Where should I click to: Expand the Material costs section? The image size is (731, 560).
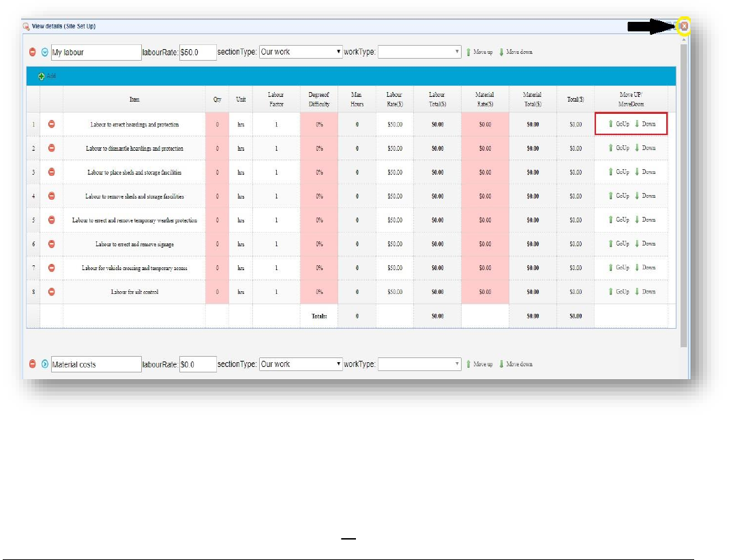(45, 364)
